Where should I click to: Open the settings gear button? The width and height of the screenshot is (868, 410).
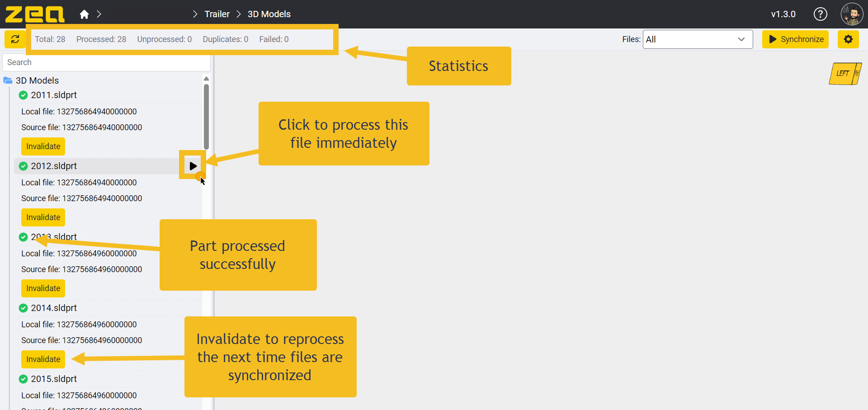point(848,39)
